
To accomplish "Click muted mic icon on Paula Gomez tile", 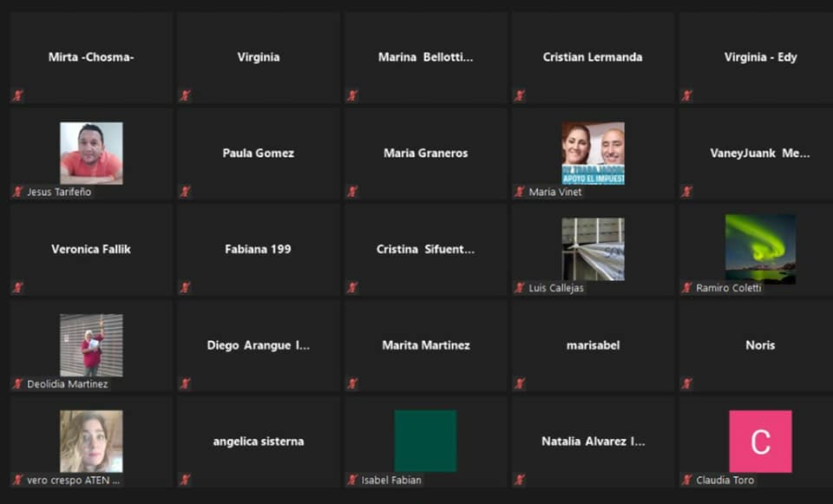I will pos(185,192).
